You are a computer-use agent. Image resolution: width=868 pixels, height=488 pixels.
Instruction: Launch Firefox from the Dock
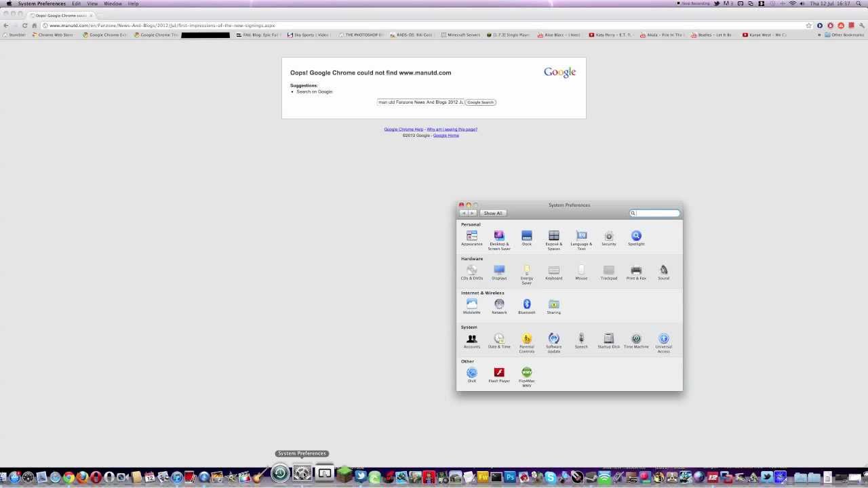tap(82, 477)
